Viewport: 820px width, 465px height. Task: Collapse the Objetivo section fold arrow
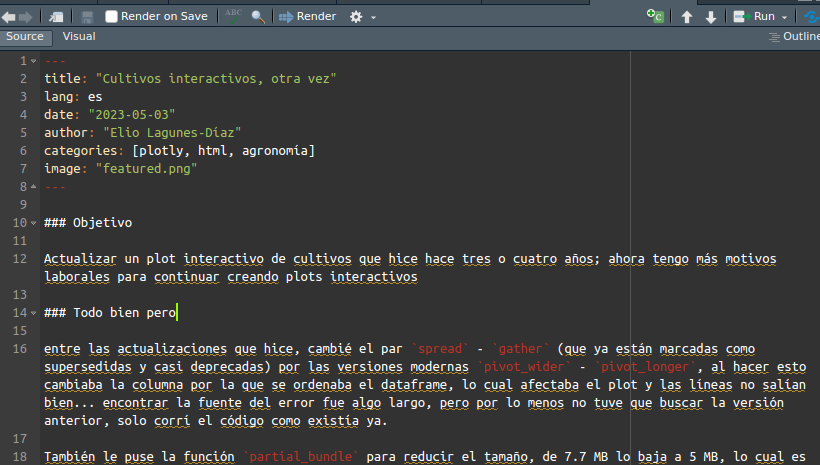click(33, 223)
